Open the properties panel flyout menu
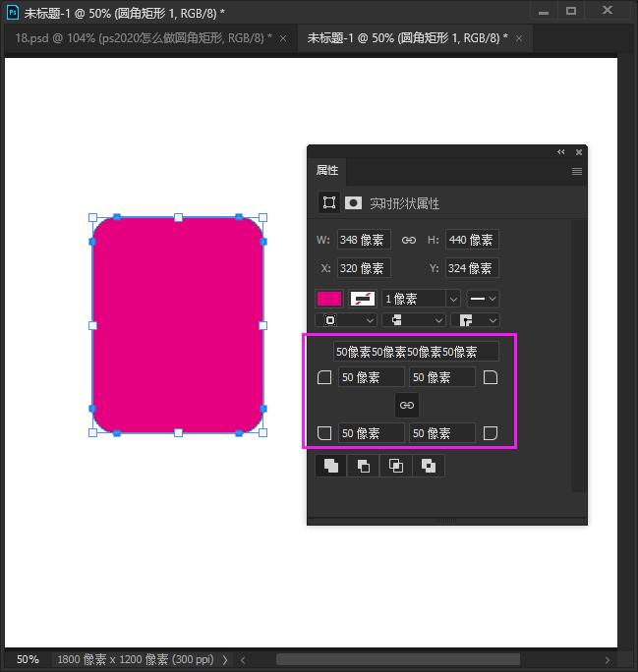638x672 pixels. pos(577,171)
